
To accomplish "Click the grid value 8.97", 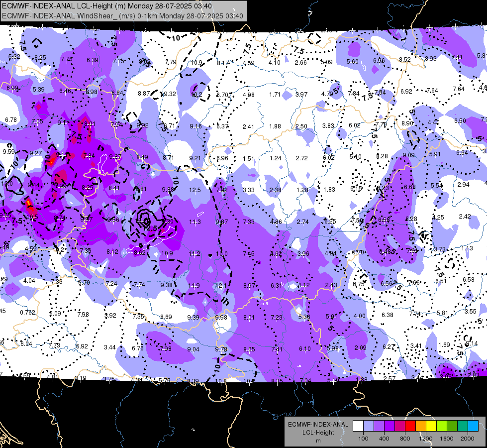I will [249, 285].
